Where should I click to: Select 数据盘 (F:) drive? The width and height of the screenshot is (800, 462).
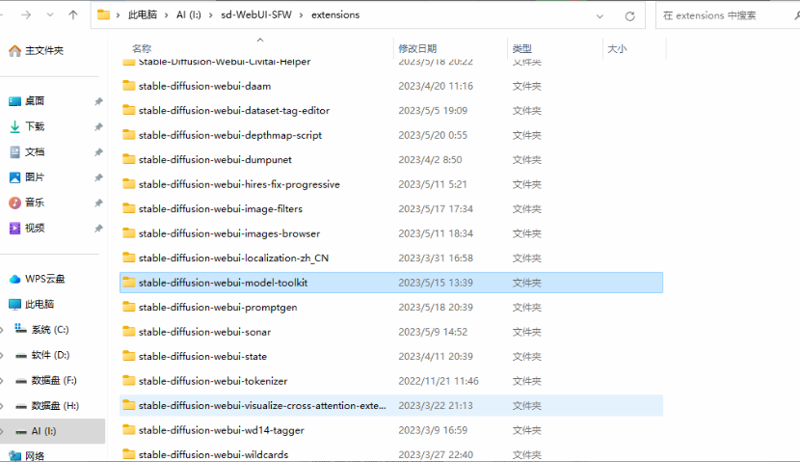click(46, 380)
